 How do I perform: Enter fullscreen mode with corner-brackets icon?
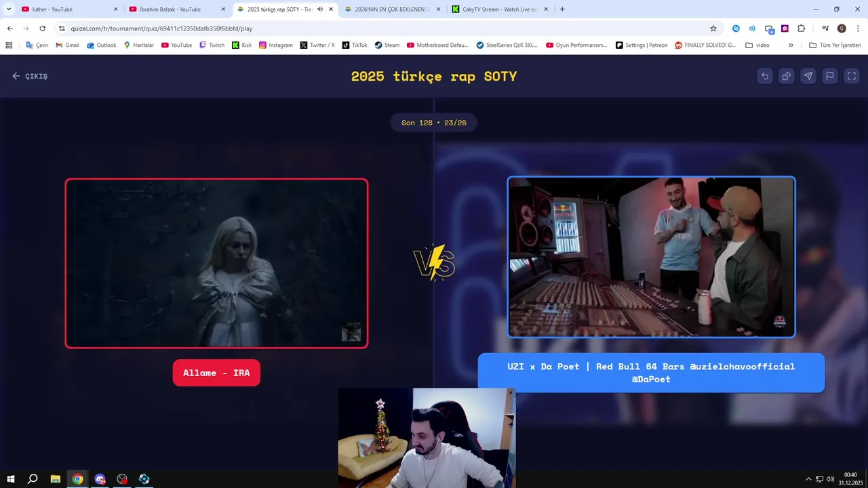[x=852, y=76]
